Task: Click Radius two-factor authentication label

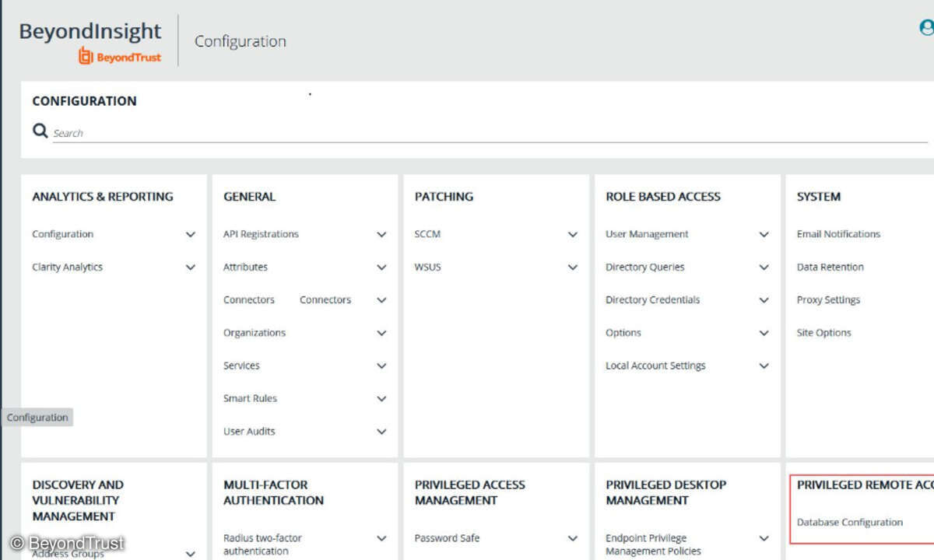Action: pos(262,544)
